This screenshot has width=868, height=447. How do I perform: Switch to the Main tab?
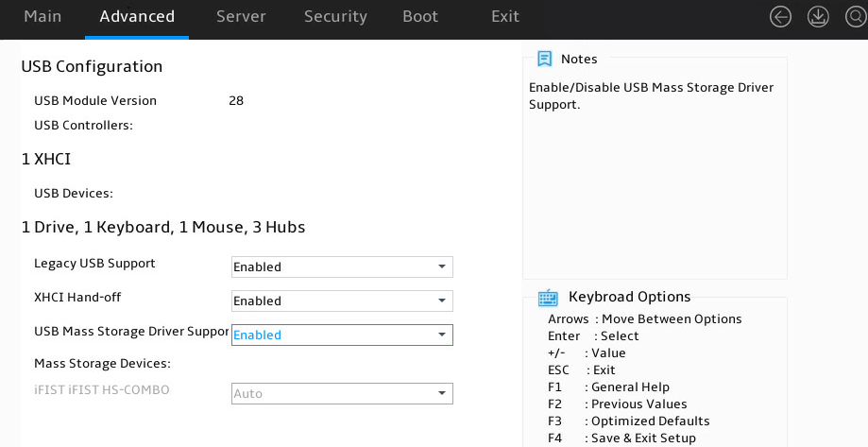pos(43,17)
